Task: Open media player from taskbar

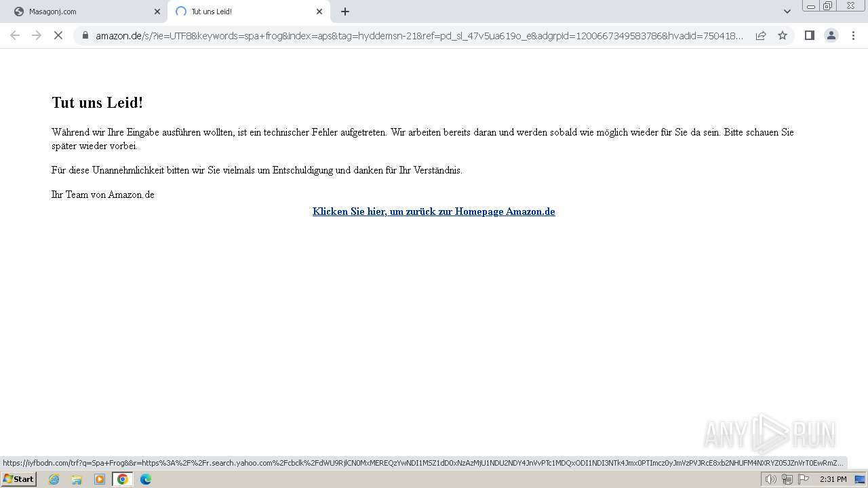Action: click(100, 479)
